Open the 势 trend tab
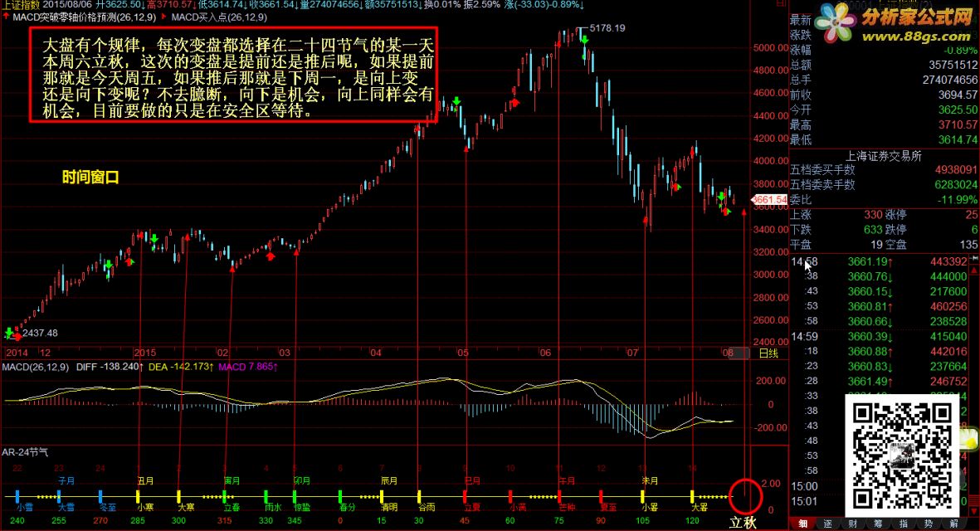 [928, 524]
